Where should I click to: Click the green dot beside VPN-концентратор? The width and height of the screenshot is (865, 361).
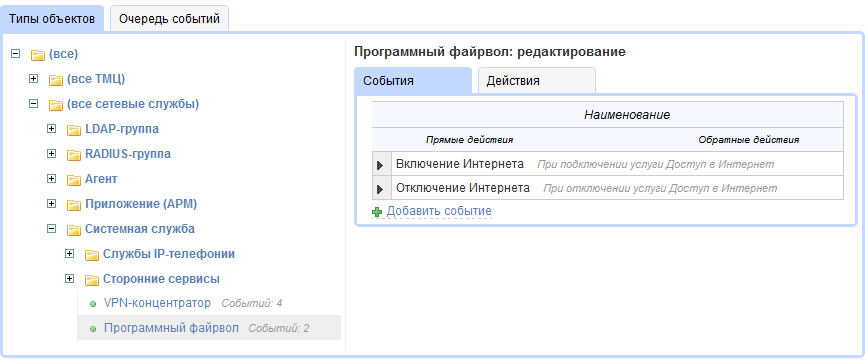93,304
